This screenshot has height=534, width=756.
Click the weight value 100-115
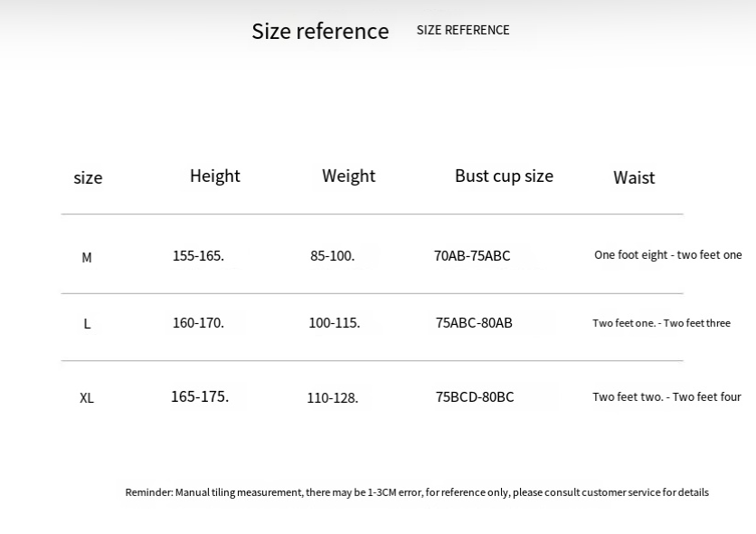334,323
